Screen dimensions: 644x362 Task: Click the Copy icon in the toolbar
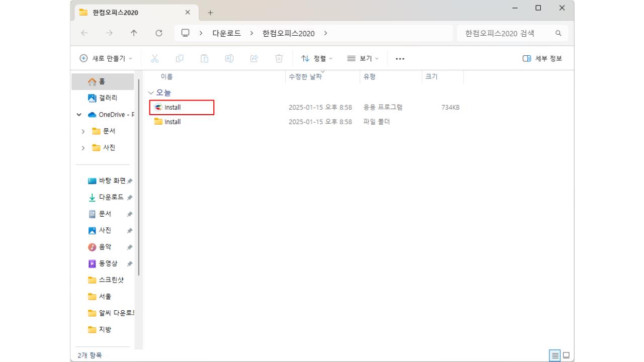[180, 58]
